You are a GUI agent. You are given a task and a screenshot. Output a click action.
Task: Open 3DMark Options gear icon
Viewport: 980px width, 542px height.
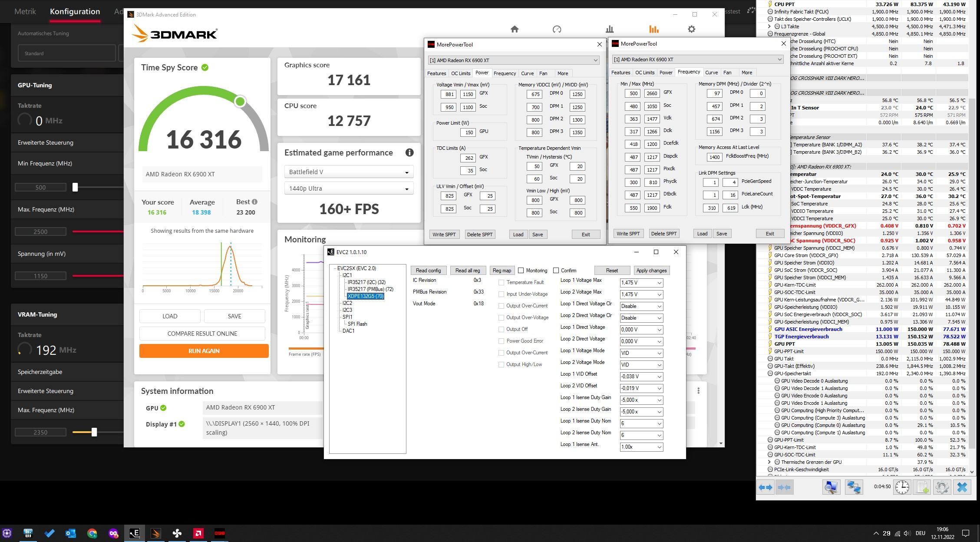[692, 29]
